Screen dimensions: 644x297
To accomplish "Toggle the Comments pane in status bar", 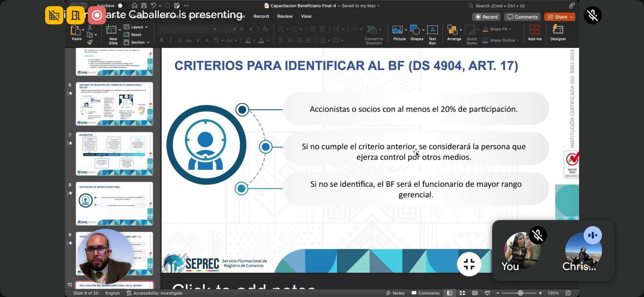I will [425, 293].
